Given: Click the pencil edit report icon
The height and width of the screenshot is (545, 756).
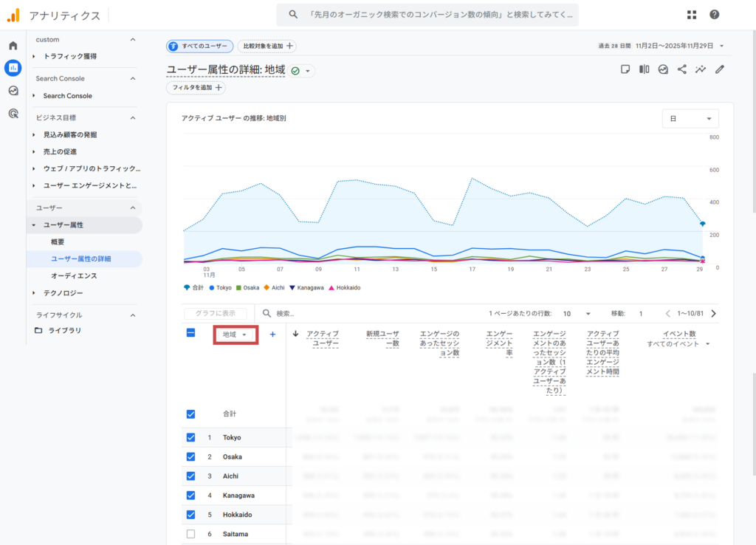Looking at the screenshot, I should (x=720, y=69).
